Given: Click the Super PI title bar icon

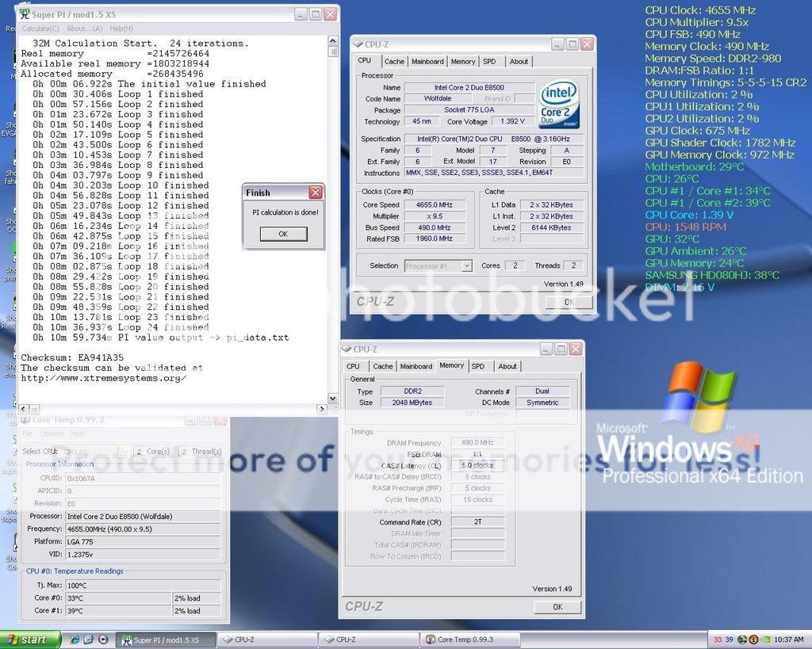Looking at the screenshot, I should tap(25, 14).
